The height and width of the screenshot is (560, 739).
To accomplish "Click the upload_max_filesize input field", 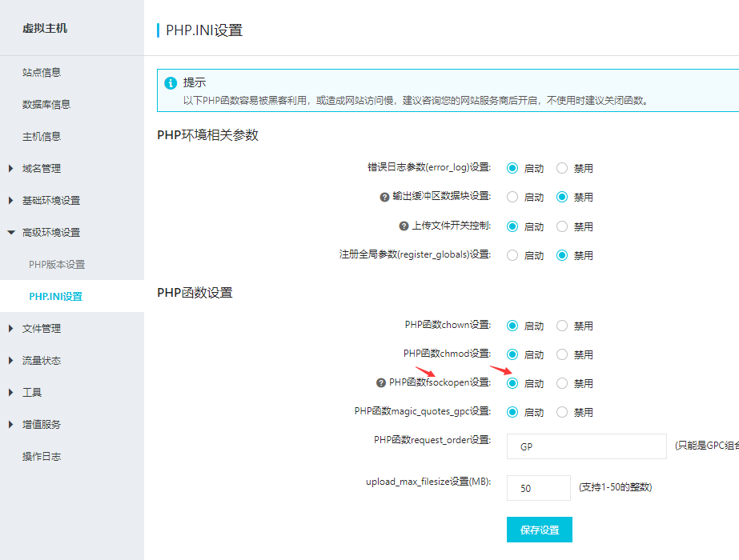I will tap(539, 488).
